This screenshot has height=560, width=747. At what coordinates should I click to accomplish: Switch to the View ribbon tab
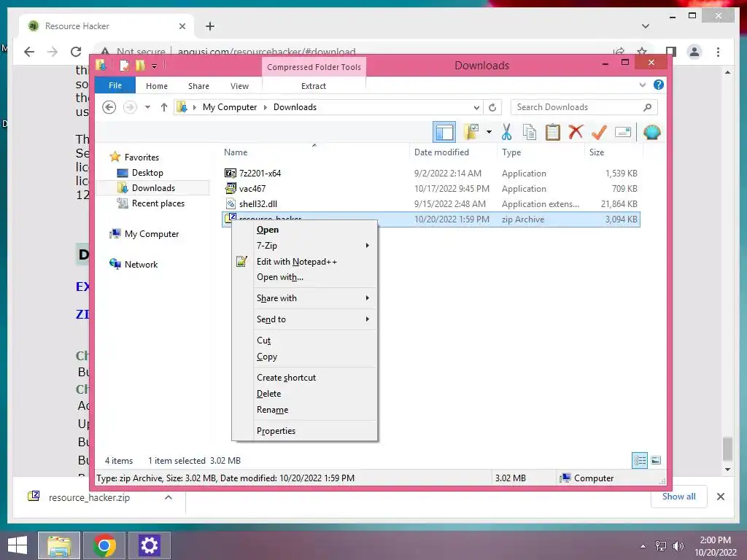click(239, 86)
